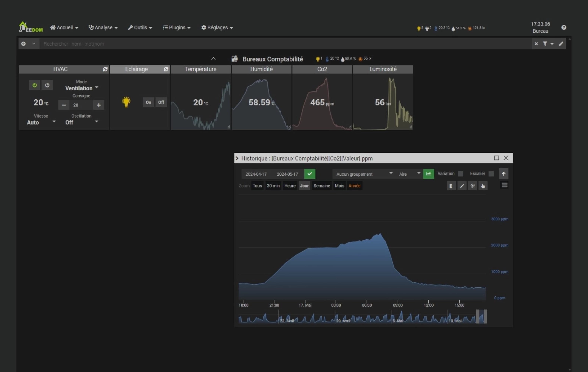The image size is (588, 372).
Task: Open the Humidité widget graph
Action: (261, 101)
